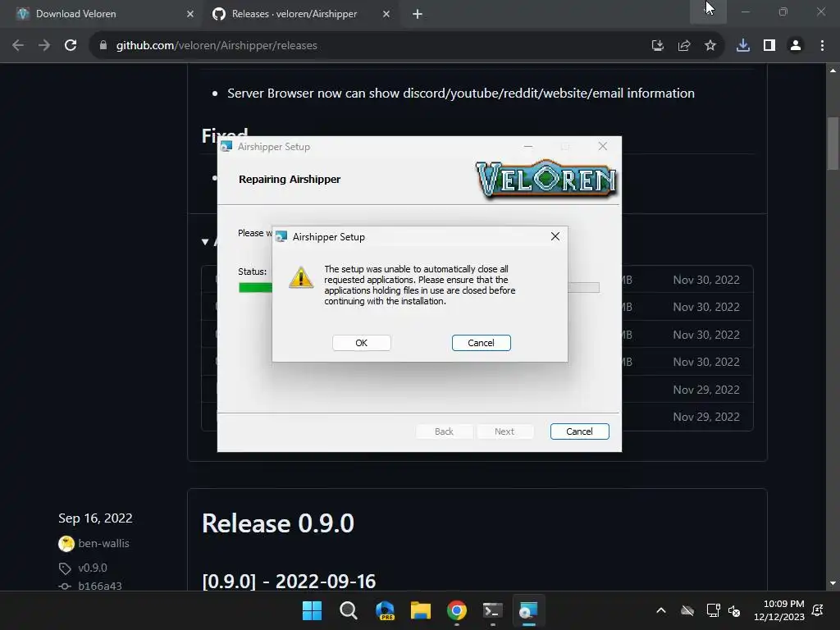Close the Airshipper Setup warning dialog
This screenshot has width=840, height=630.
click(555, 236)
